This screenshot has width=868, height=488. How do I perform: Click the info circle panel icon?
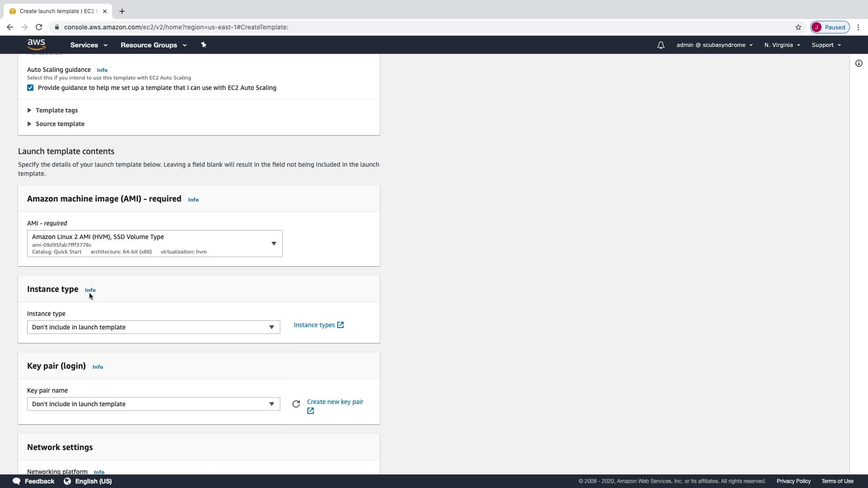[x=859, y=63]
